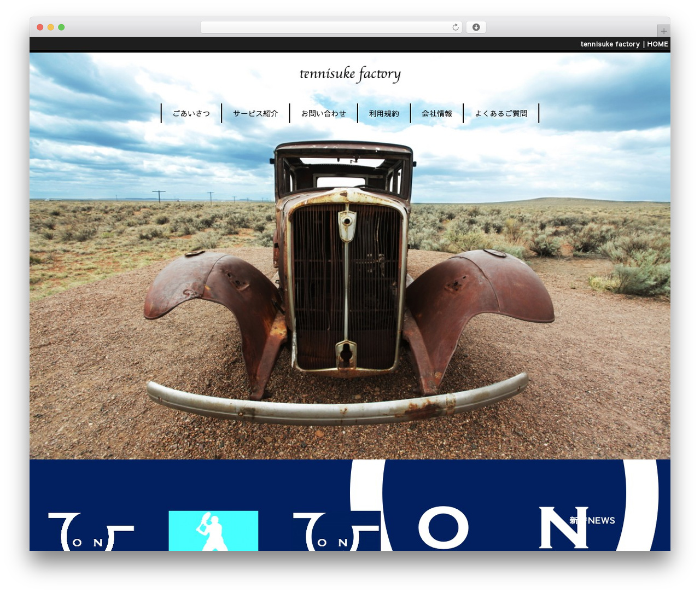Screen dimensions: 700x593
Task: Click the browser reload icon
Action: click(x=455, y=27)
